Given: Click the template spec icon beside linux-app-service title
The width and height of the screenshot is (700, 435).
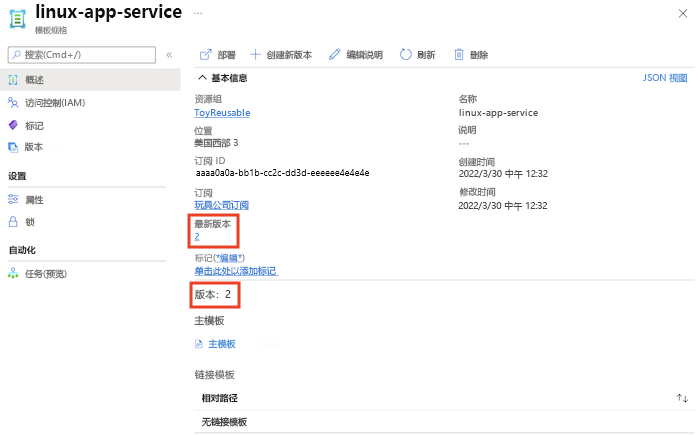Looking at the screenshot, I should click(17, 19).
